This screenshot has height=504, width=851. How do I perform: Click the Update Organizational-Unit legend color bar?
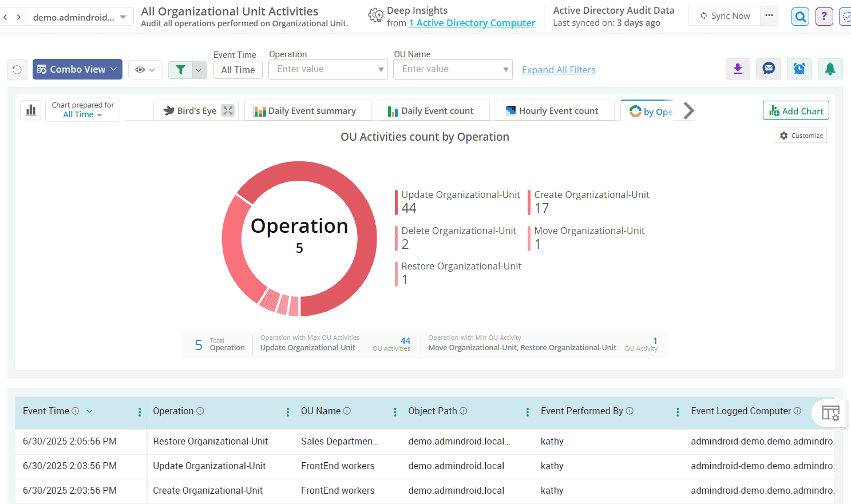[396, 203]
